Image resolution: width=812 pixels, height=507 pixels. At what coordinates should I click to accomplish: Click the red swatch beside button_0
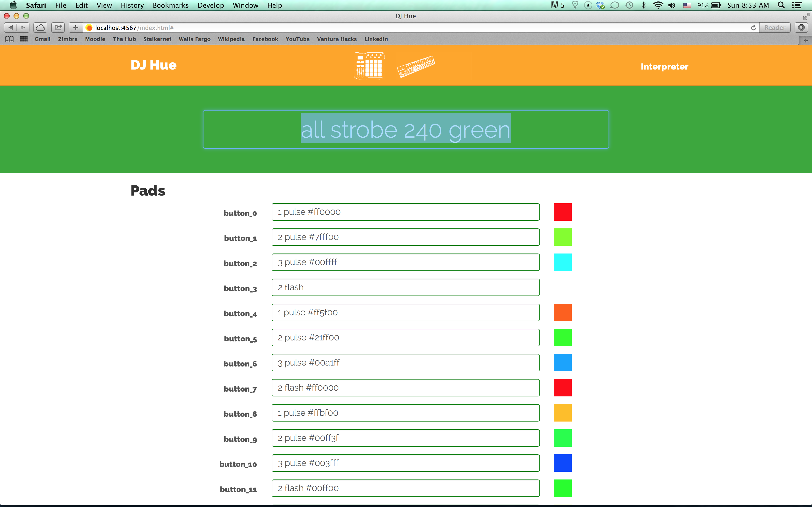[563, 212]
